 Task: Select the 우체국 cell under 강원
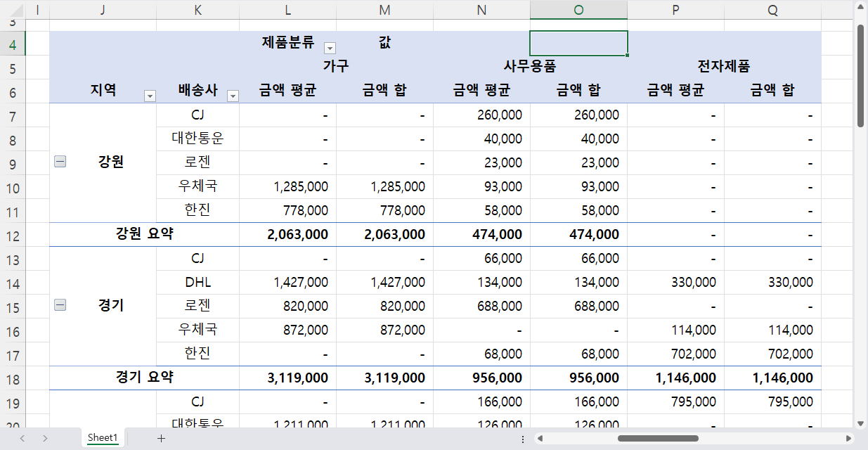click(x=197, y=186)
